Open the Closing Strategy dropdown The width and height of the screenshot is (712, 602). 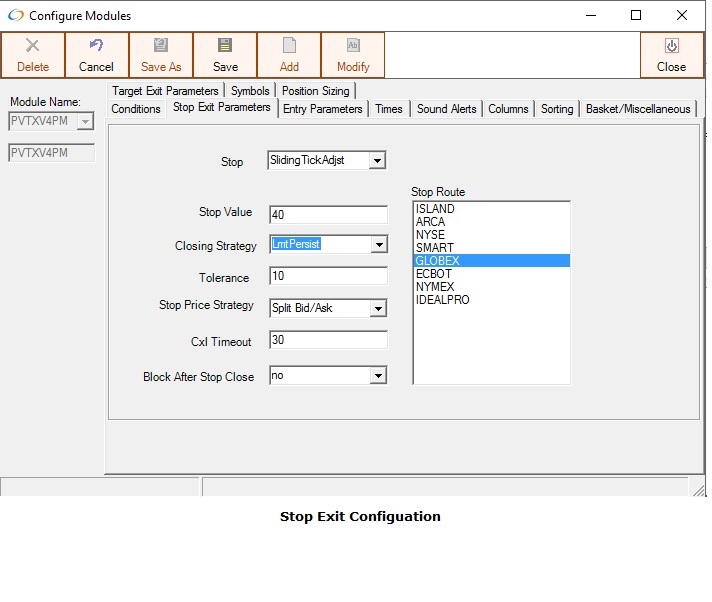pyautogui.click(x=378, y=245)
